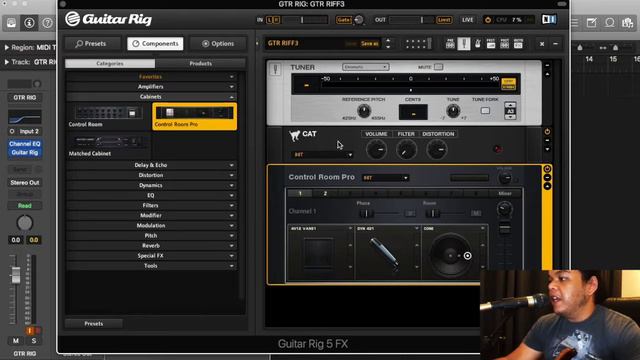
Task: Toggle the Tuner module toolbar icon
Action: click(464, 44)
